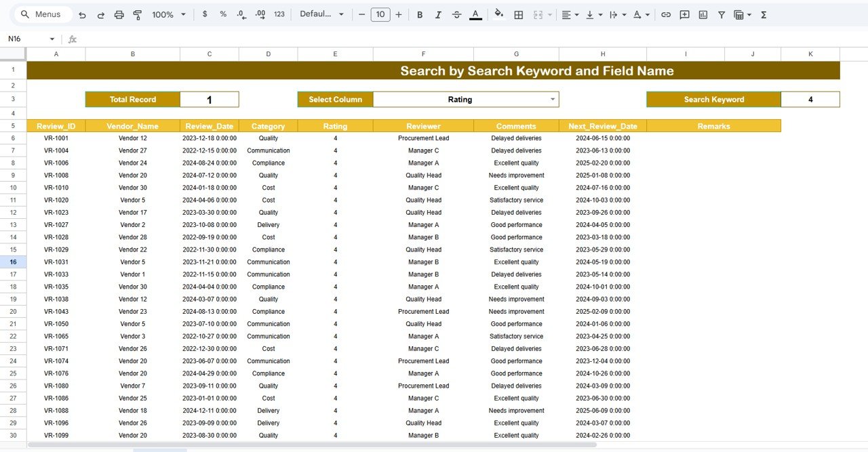Toggle bold formatting
This screenshot has height=452, width=868.
[x=419, y=14]
